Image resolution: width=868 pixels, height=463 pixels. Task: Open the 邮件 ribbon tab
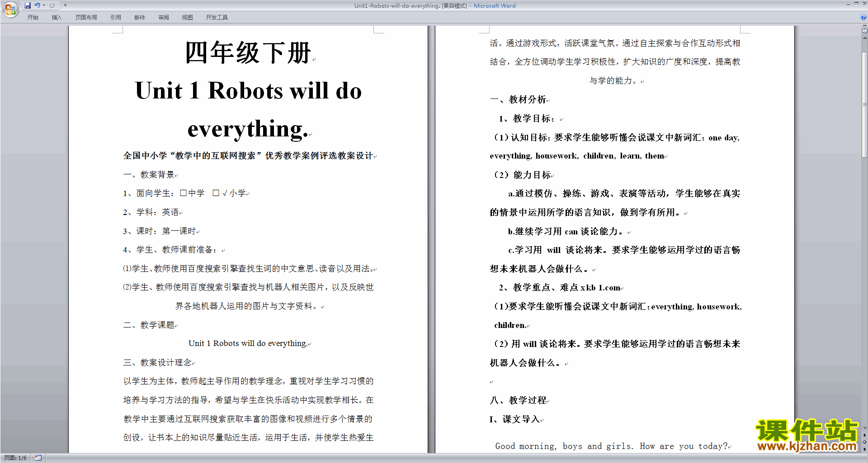140,18
